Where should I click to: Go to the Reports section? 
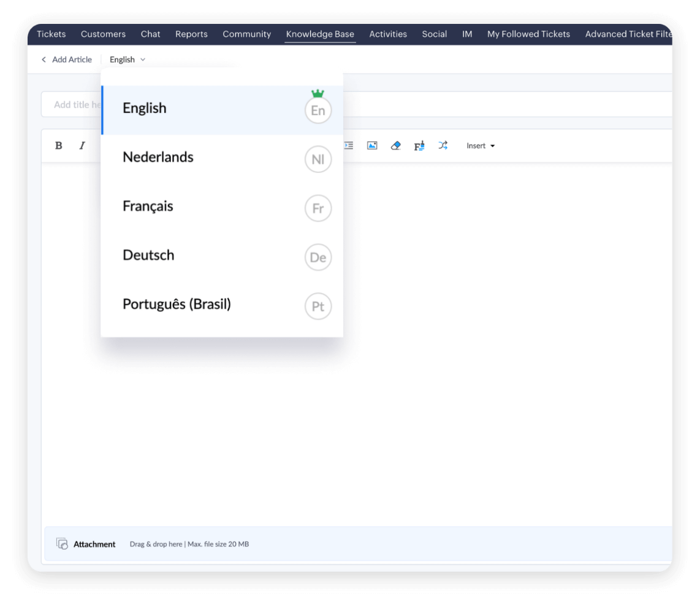(x=191, y=34)
